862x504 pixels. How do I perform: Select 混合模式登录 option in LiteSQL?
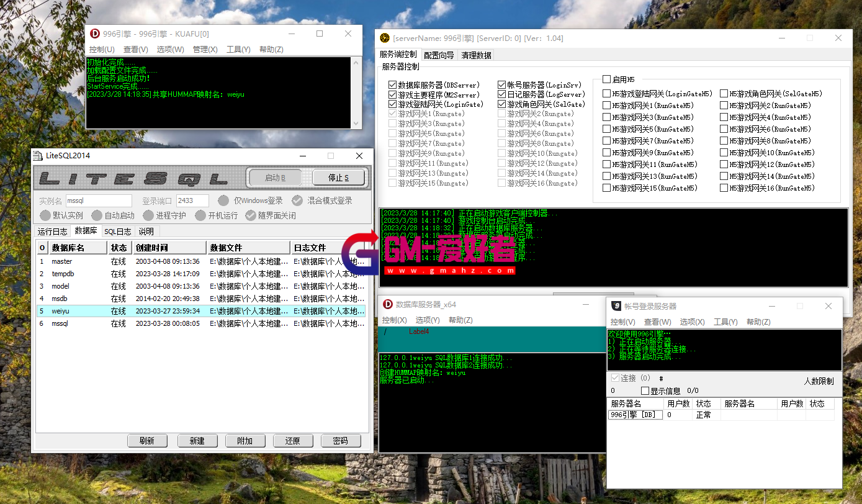(x=297, y=200)
